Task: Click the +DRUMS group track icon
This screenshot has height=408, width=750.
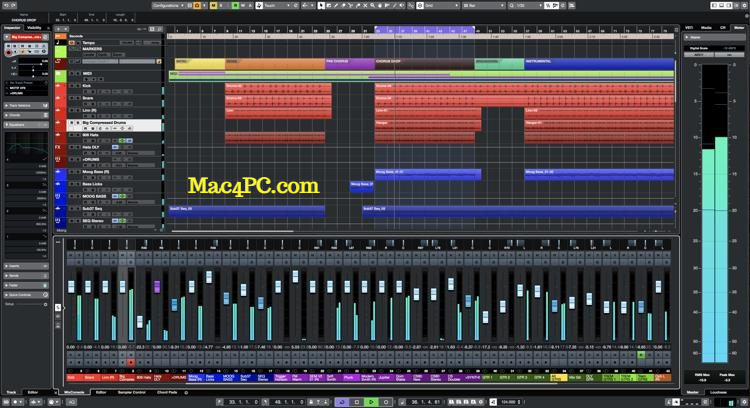Action: click(x=58, y=160)
